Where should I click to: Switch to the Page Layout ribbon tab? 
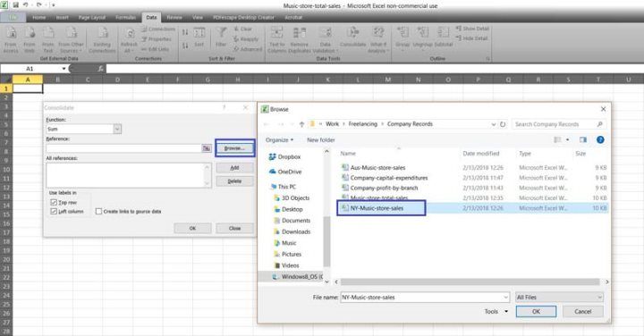click(x=92, y=17)
